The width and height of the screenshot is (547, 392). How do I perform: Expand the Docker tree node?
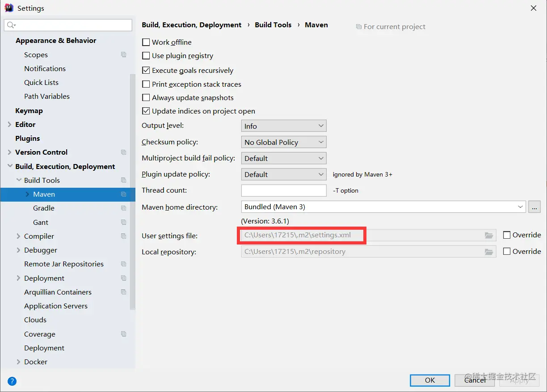(19, 362)
